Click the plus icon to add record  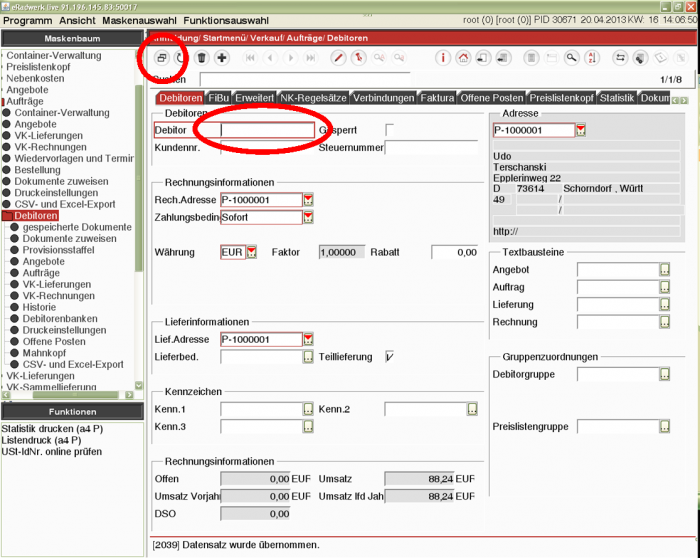coord(222,58)
